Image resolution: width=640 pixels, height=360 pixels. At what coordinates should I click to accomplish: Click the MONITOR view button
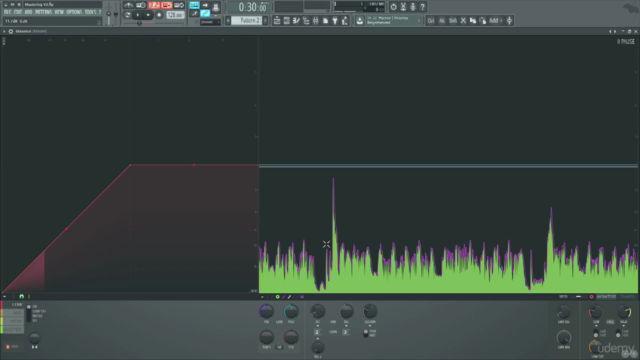[606, 297]
